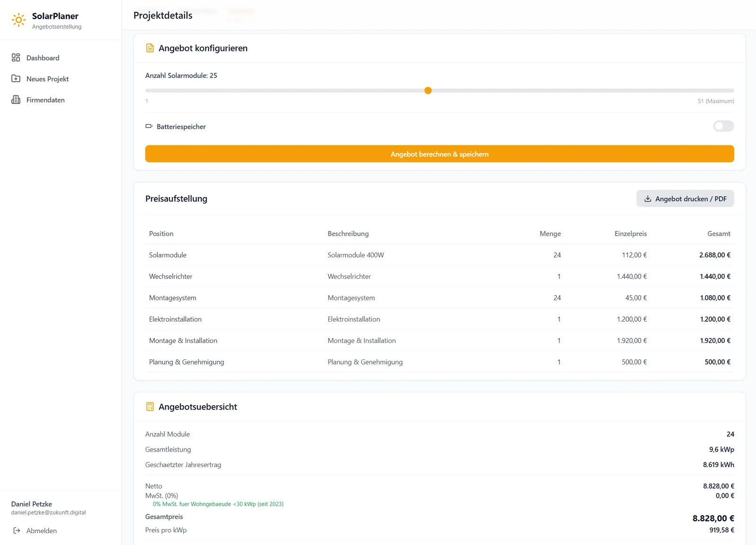
Task: Click the Abmelden logout arrow icon
Action: click(17, 530)
